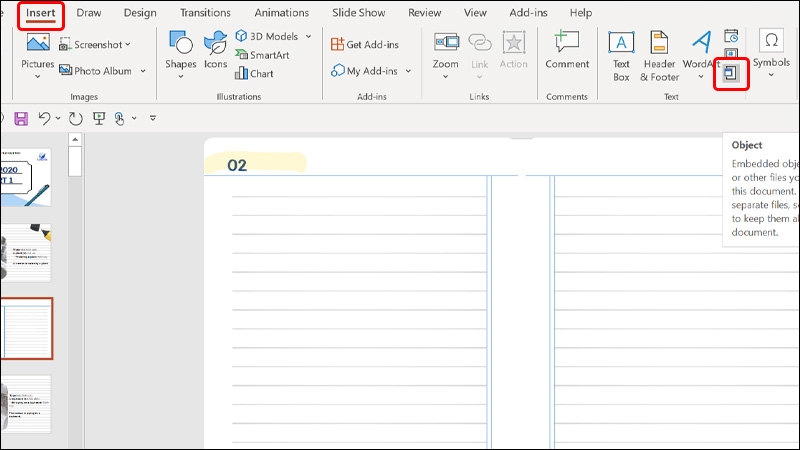Insert a Text Box
The image size is (800, 450).
tap(621, 56)
